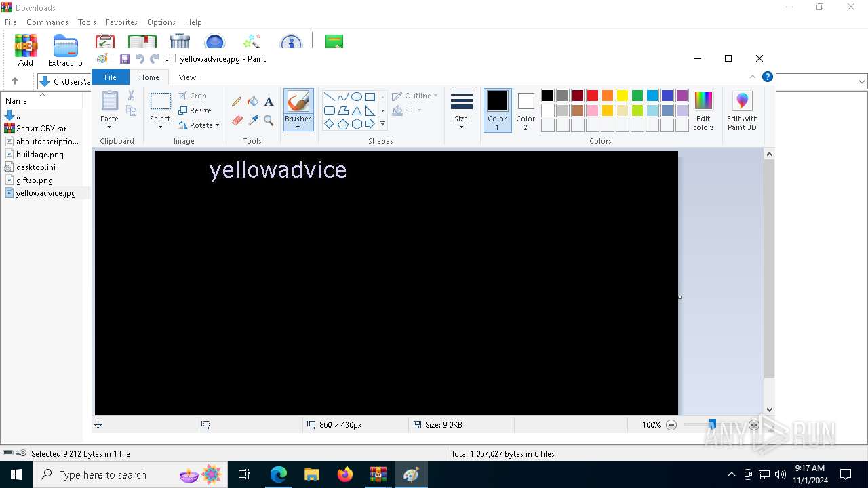Click WinRAR up one level arrow

coord(15,81)
